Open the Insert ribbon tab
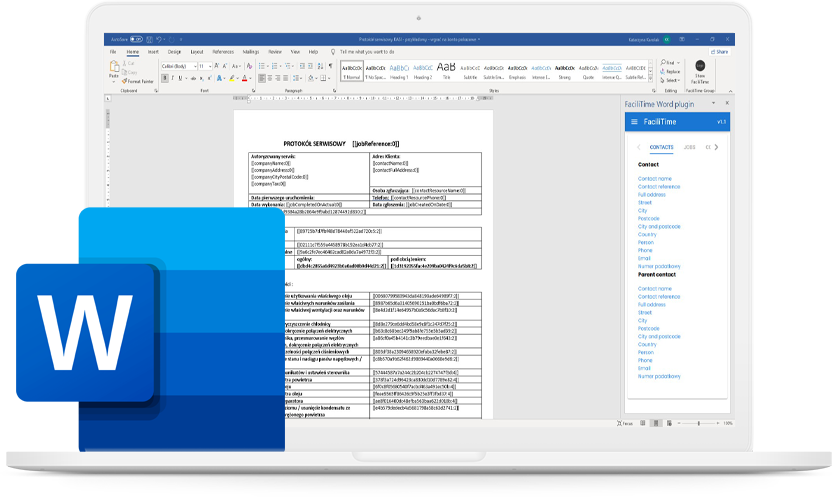Screen dimensions: 832x497 (x=153, y=50)
